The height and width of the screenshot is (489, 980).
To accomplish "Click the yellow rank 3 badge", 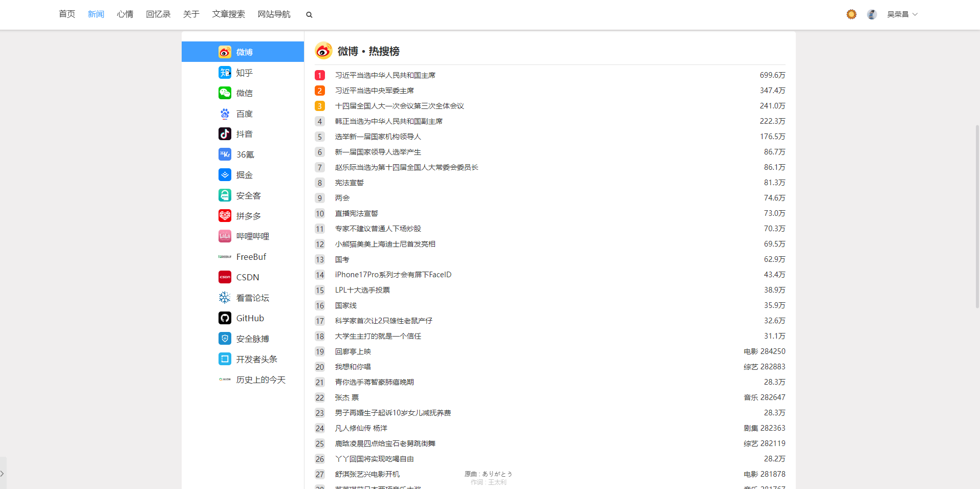I will pyautogui.click(x=320, y=106).
